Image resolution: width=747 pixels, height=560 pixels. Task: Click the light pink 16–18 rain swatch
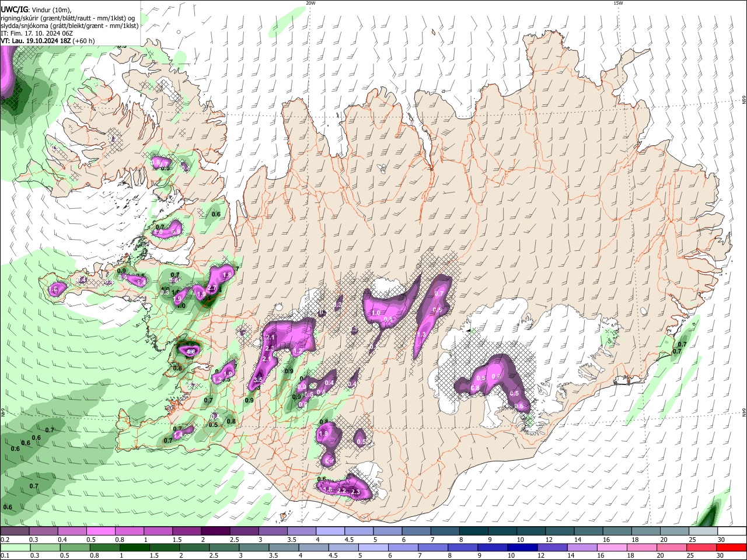[x=612, y=548]
